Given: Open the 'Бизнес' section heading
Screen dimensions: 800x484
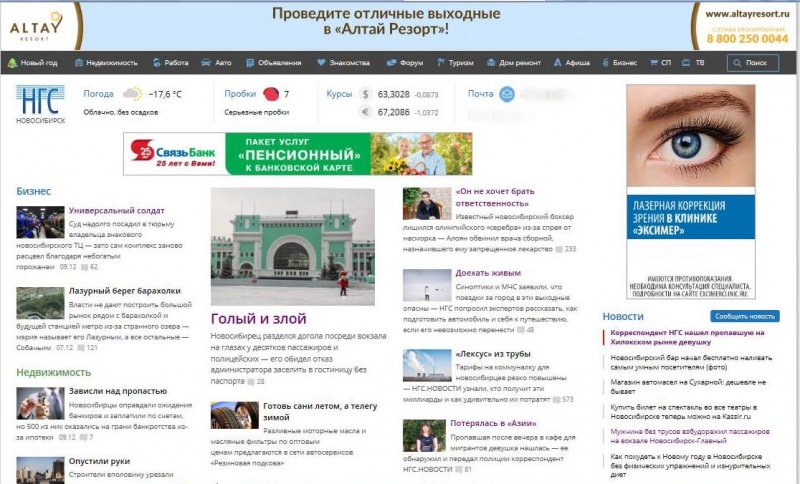Looking at the screenshot, I should 33,190.
